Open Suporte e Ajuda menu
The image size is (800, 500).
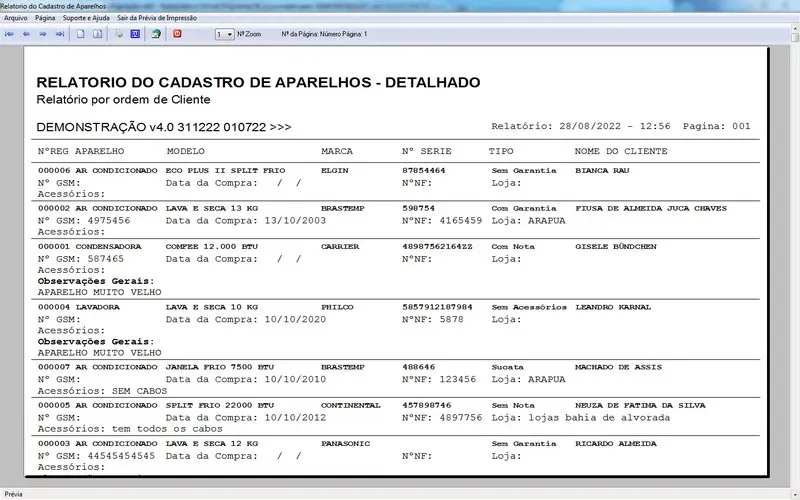tap(86, 18)
